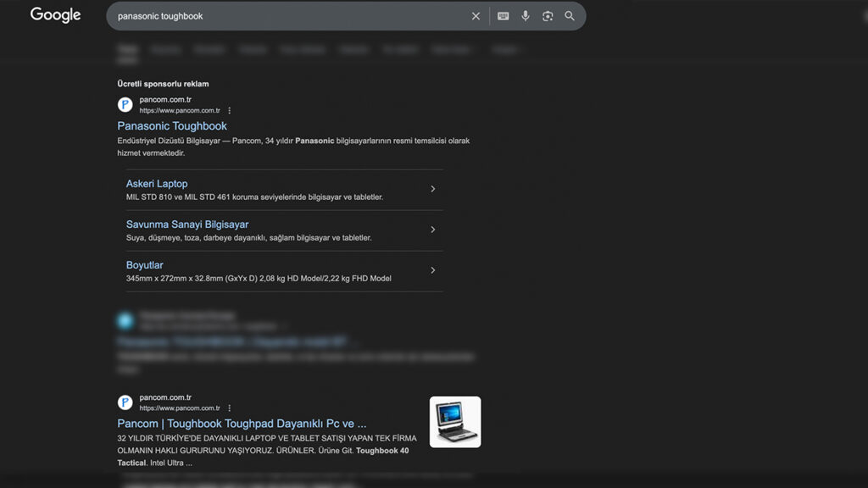Focus the search field containing panasonic toughbook
The height and width of the screenshot is (488, 868).
[288, 16]
